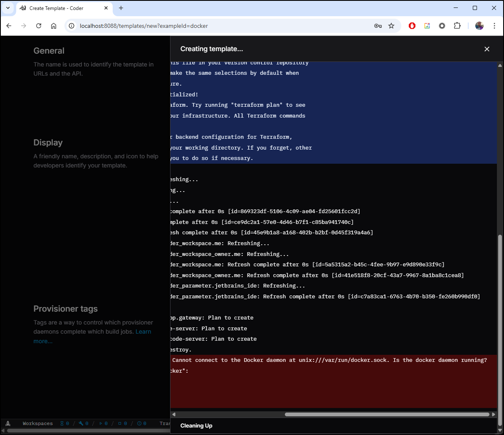The height and width of the screenshot is (435, 504).
Task: Click log line with id=5a5315a2
Action: click(307, 265)
